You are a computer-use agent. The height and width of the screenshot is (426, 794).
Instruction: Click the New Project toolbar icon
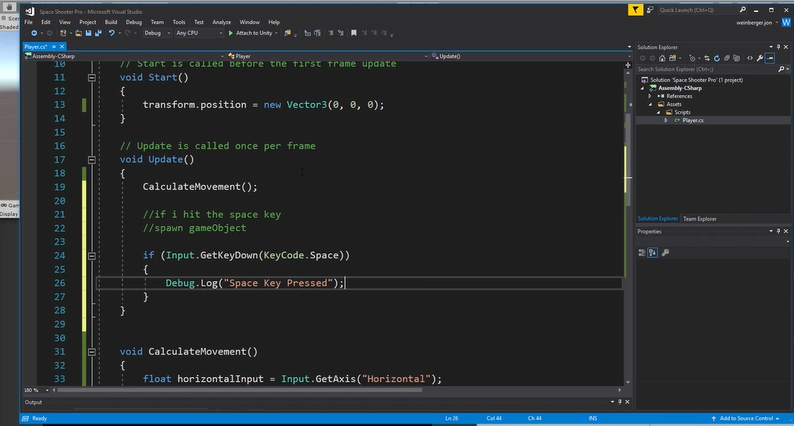coord(63,33)
